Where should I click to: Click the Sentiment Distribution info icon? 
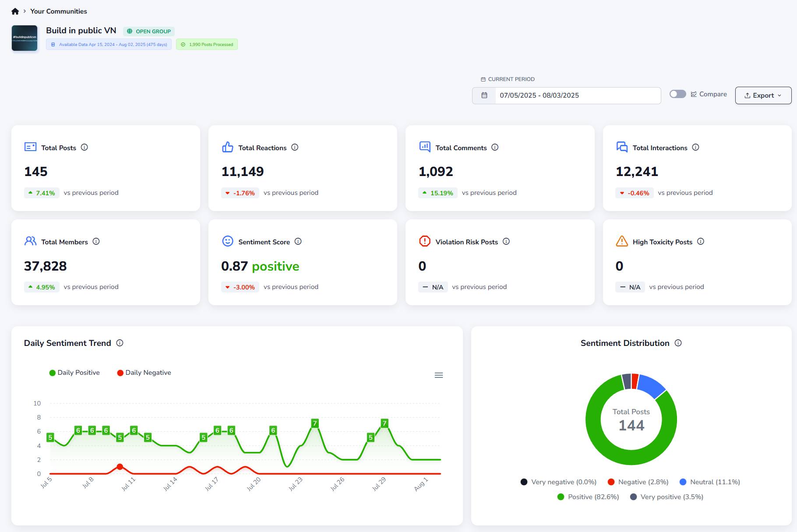[x=678, y=343]
